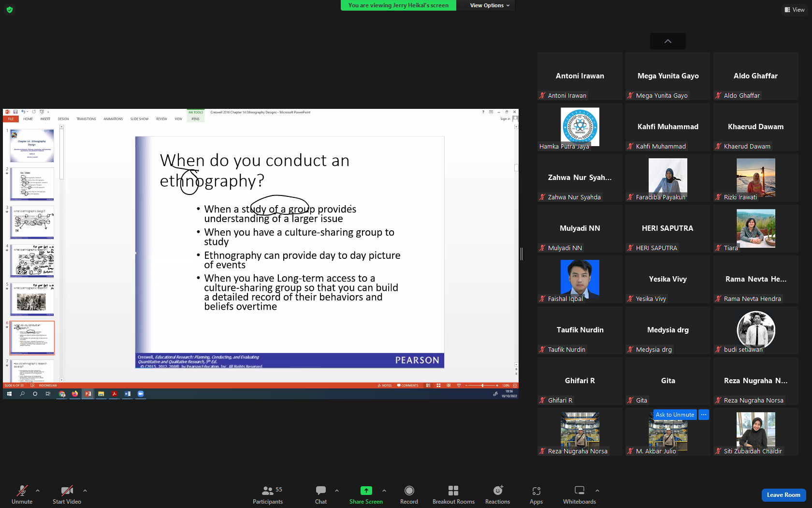This screenshot has height=508, width=812.
Task: Expand audio settings arrow beside Unmute
Action: [38, 490]
